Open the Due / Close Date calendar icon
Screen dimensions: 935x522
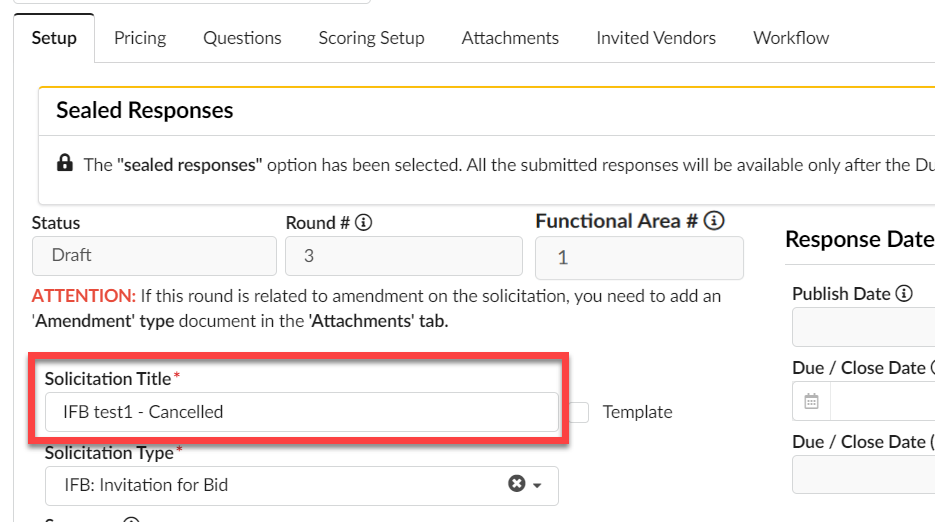coord(811,401)
